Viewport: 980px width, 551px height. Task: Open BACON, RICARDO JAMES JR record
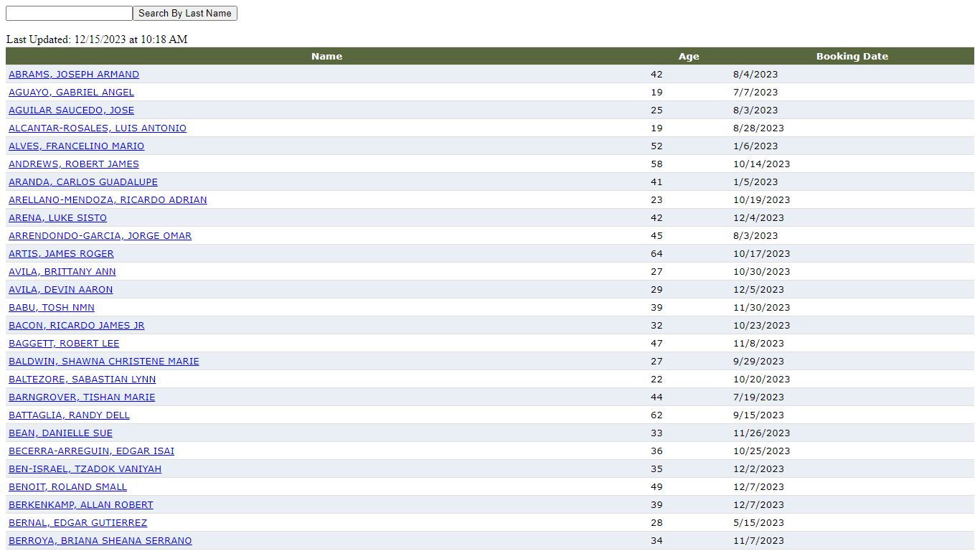(76, 326)
